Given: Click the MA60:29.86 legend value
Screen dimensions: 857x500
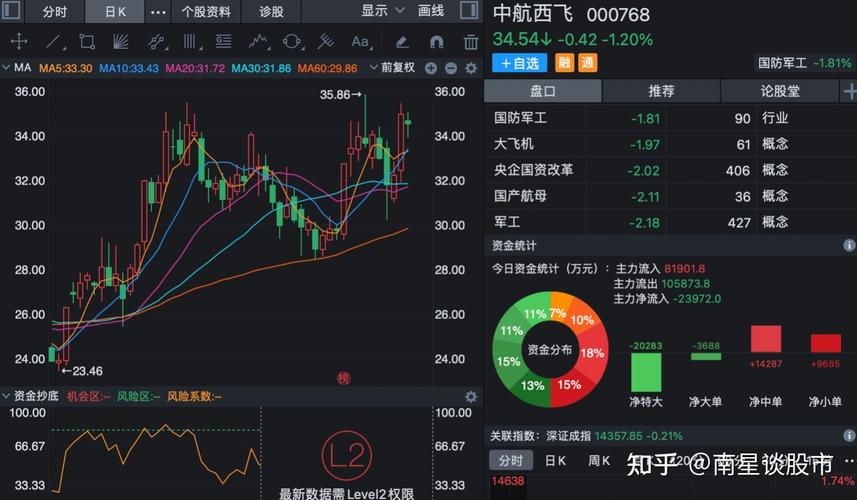Looking at the screenshot, I should 327,68.
